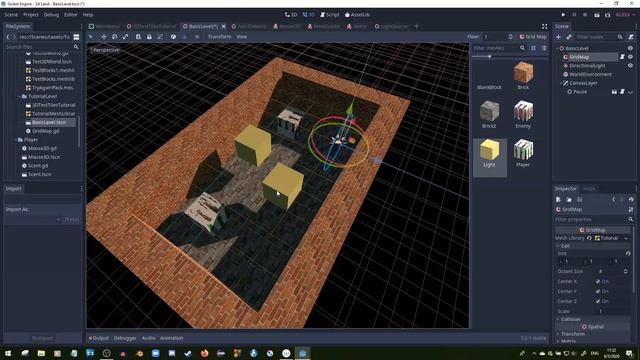Screen dimensions: 640x360
Task: Click the save resource icon in Inspector
Action: [x=580, y=200]
